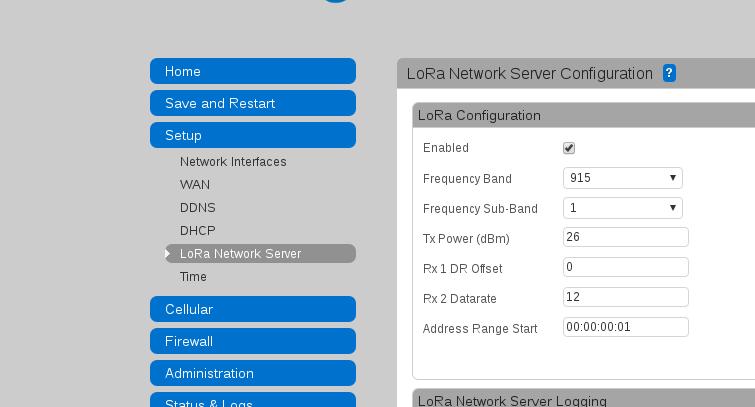This screenshot has width=755, height=407.
Task: Open the Time settings page
Action: click(x=193, y=277)
